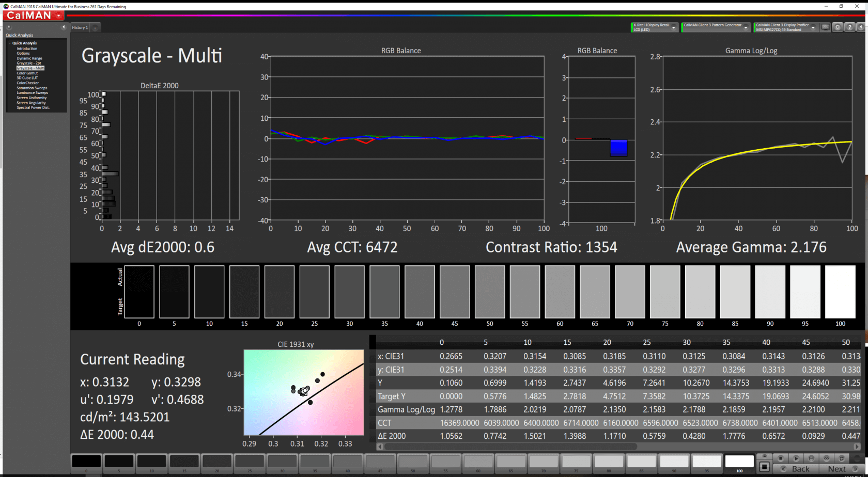Add a new history tab with plus icon
The width and height of the screenshot is (868, 477).
(x=95, y=28)
